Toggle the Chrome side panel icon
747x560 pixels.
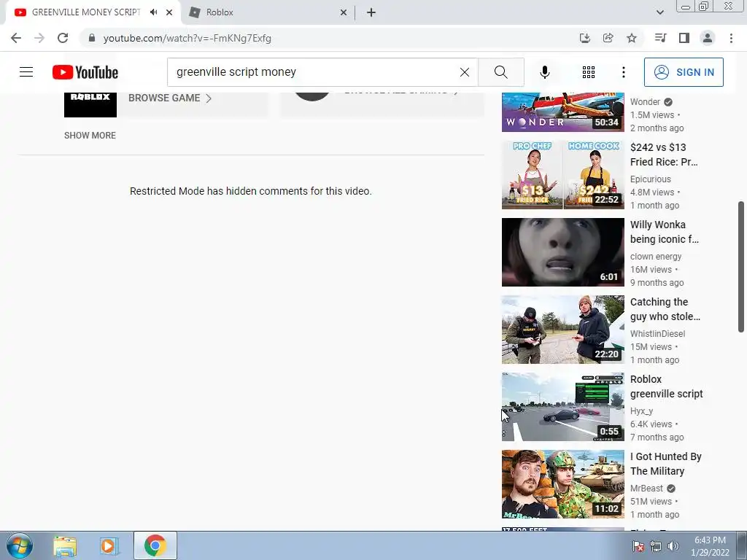click(x=684, y=38)
